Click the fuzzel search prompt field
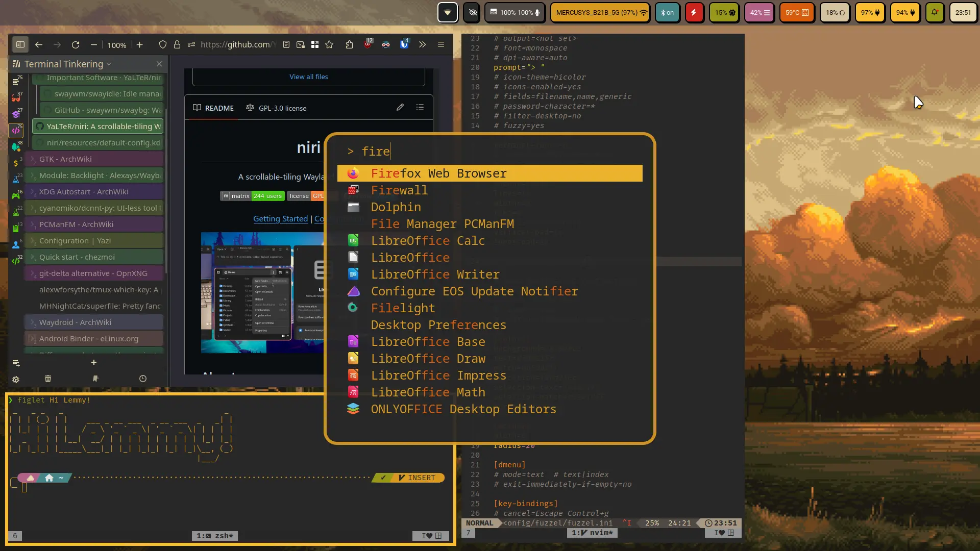The height and width of the screenshot is (551, 980). (490, 152)
